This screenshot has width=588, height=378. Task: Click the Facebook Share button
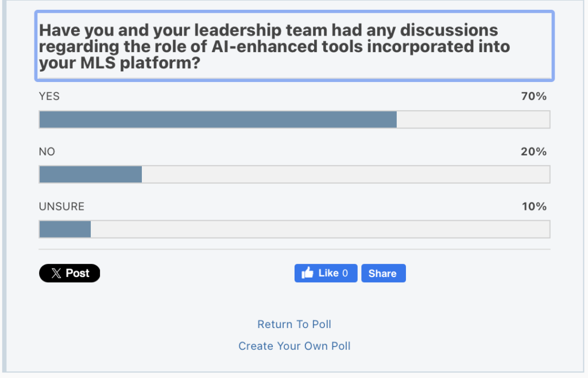383,274
